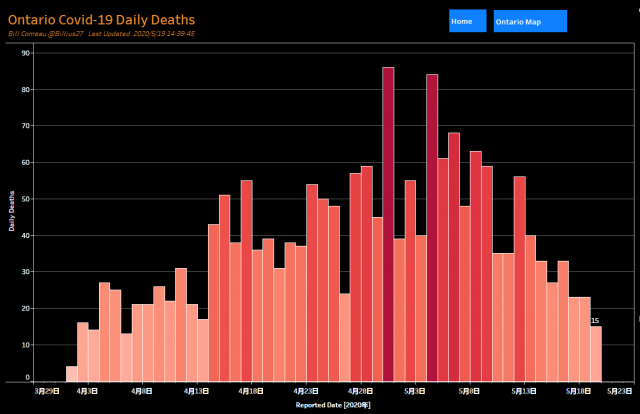
Task: Click the 56 deaths bar near May 12
Action: click(520, 279)
